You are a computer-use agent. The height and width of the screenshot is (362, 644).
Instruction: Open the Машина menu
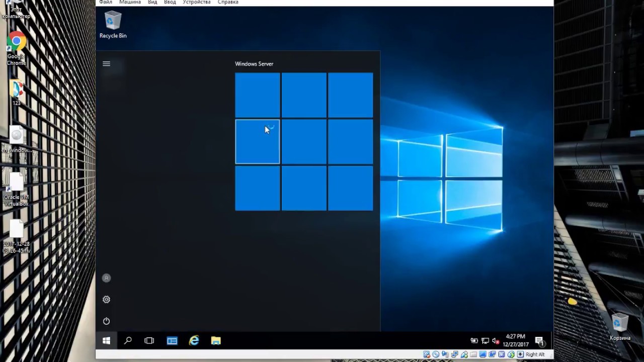pyautogui.click(x=130, y=3)
